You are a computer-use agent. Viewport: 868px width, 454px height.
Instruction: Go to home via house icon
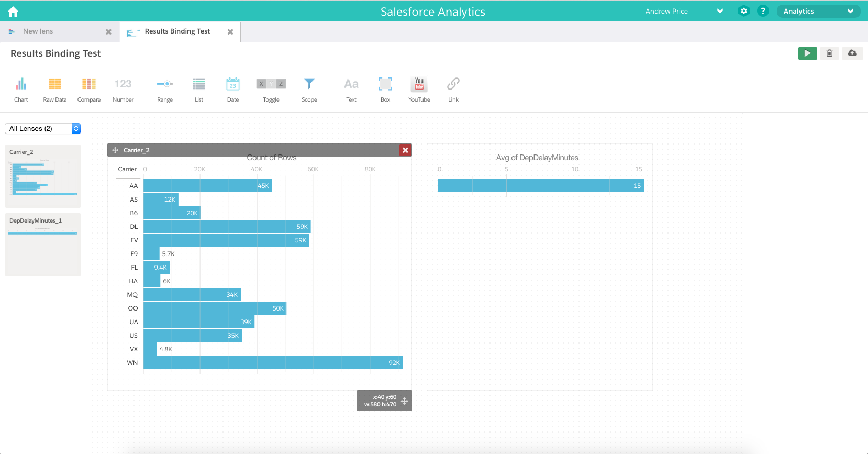pyautogui.click(x=13, y=12)
